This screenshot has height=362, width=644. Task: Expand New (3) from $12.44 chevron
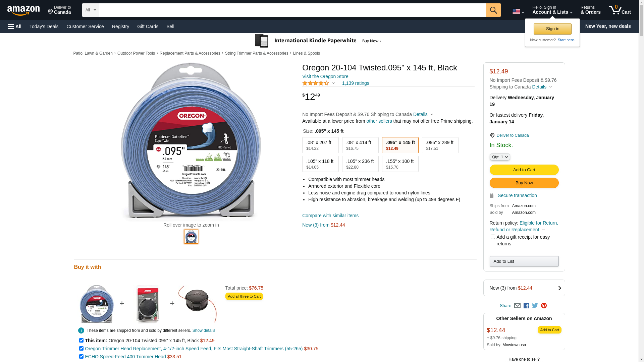(x=559, y=288)
